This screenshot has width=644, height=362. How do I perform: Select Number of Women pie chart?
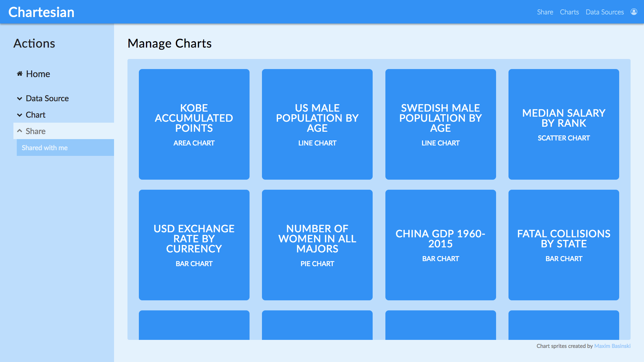tap(317, 245)
